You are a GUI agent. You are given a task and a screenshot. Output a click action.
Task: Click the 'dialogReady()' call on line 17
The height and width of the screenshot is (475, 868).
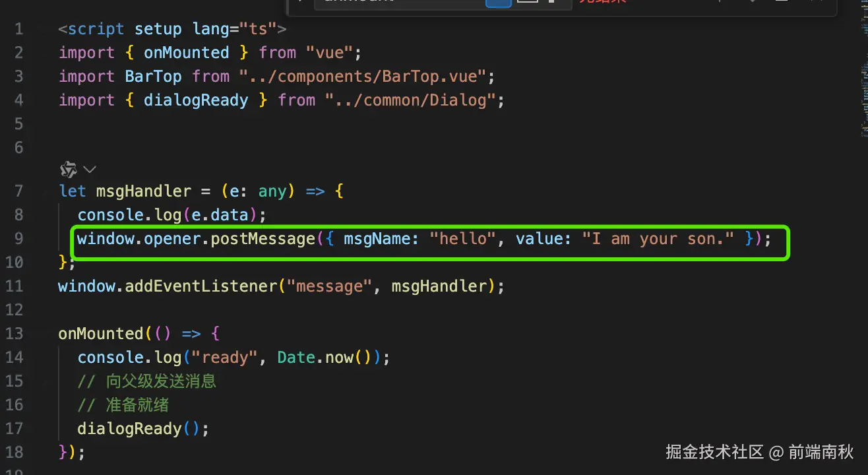pyautogui.click(x=139, y=429)
